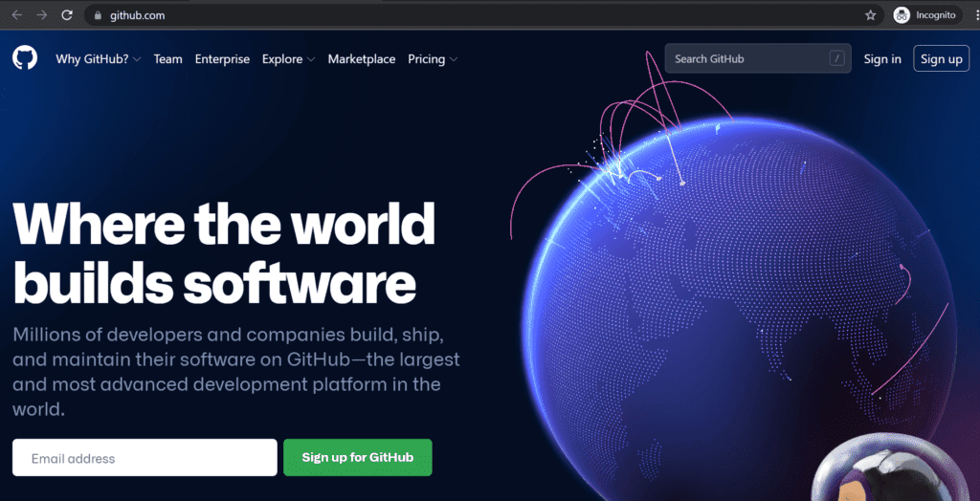Click the Search GitHub field
The image size is (980, 501).
[758, 58]
